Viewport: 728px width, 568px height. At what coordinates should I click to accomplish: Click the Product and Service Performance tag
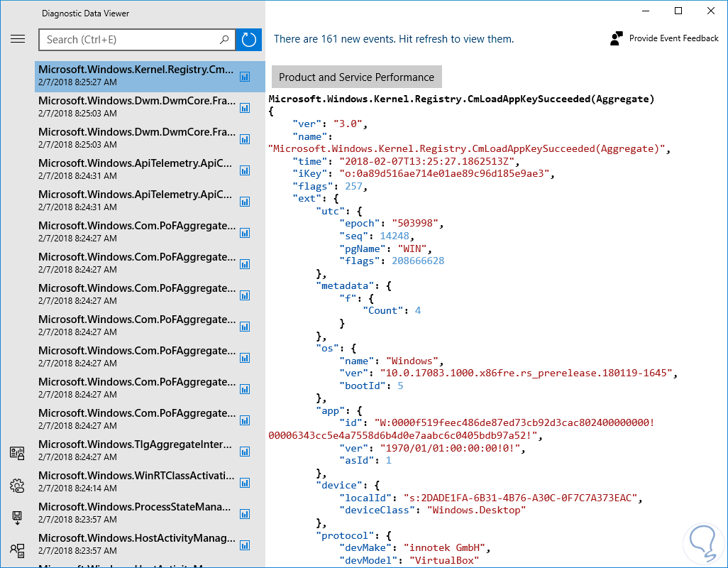pos(356,77)
